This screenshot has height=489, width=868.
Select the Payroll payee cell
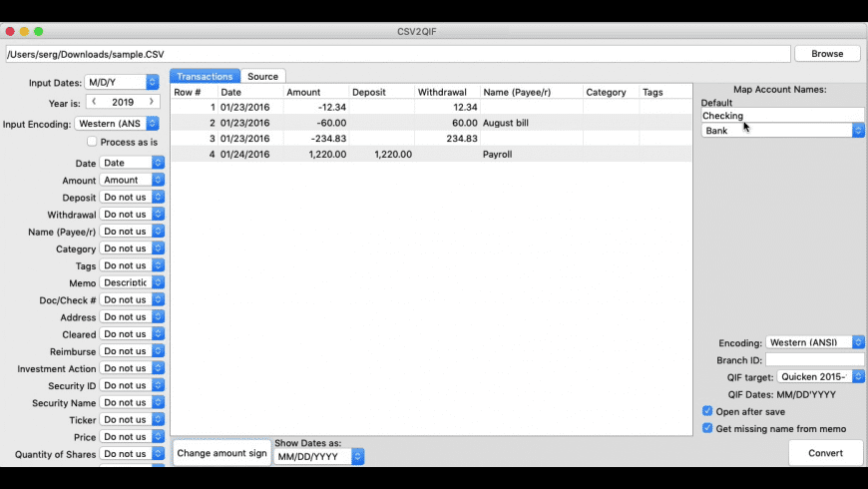(532, 155)
